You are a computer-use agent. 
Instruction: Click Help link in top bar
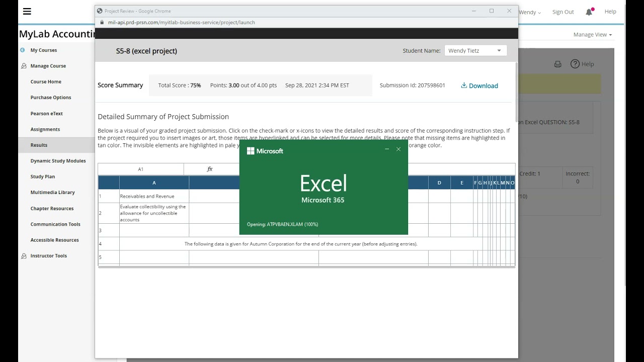[x=610, y=12]
